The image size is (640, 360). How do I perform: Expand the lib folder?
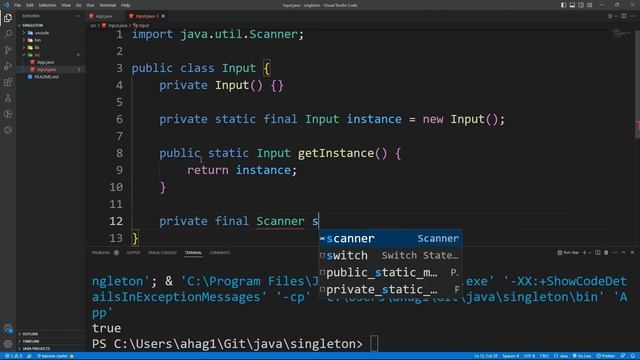(x=51, y=47)
